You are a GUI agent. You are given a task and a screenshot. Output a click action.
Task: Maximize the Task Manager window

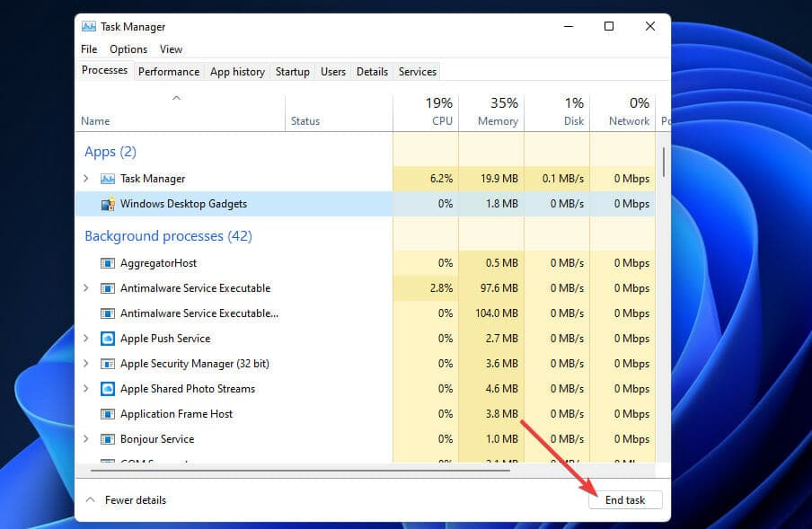click(x=609, y=26)
